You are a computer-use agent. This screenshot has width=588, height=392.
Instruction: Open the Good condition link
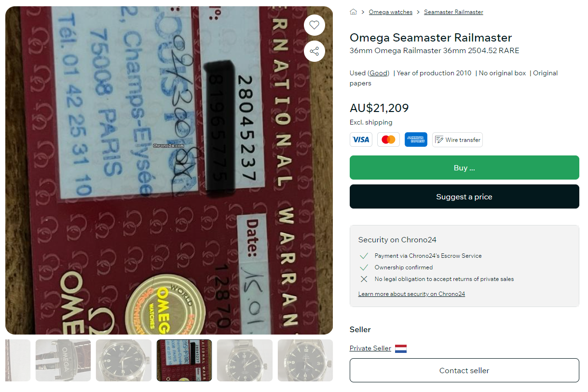coord(379,73)
